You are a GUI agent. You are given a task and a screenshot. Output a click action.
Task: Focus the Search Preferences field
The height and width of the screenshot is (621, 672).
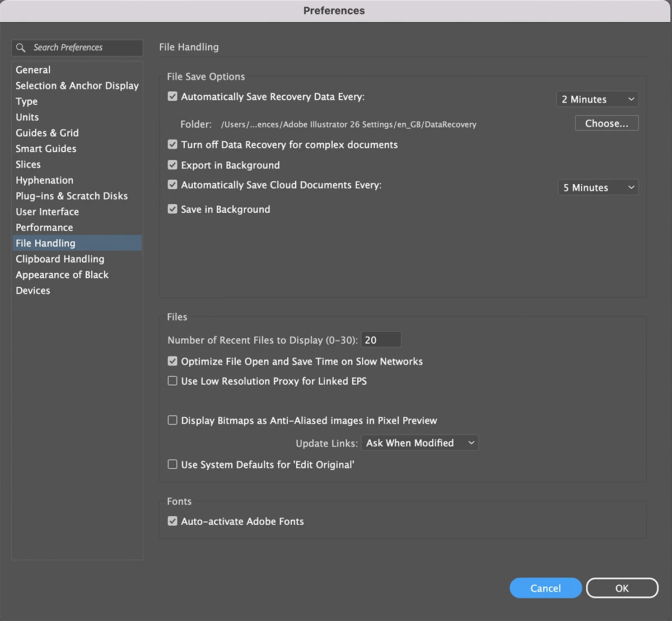coord(77,48)
